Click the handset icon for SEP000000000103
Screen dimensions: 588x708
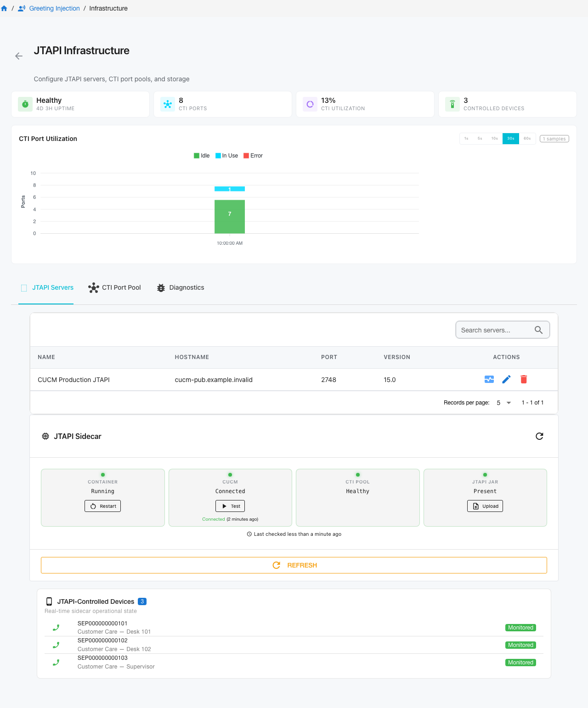[56, 663]
